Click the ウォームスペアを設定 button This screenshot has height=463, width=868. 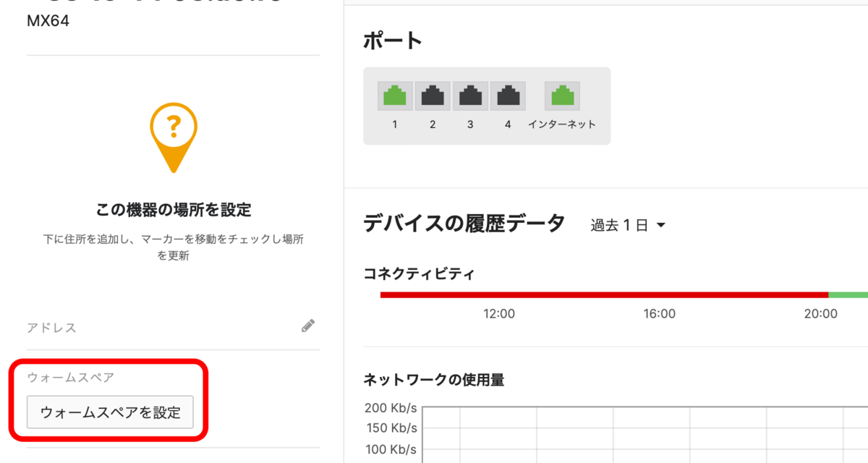tap(110, 412)
